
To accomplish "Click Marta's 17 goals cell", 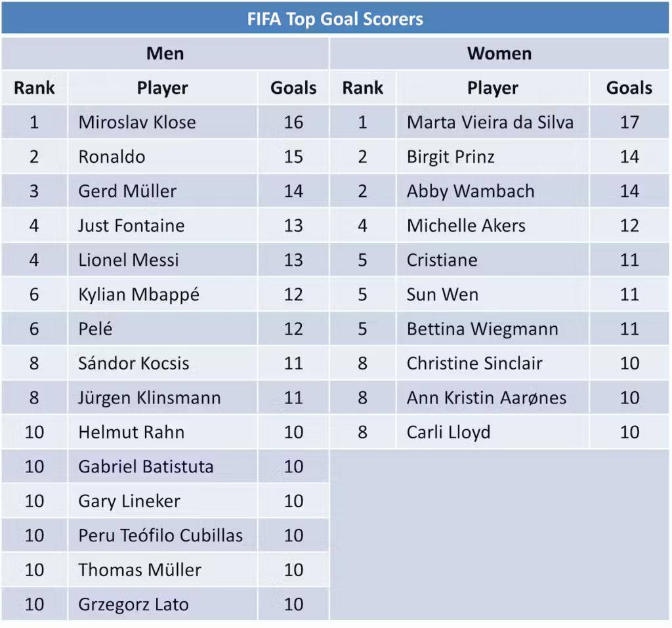I will pos(629,122).
